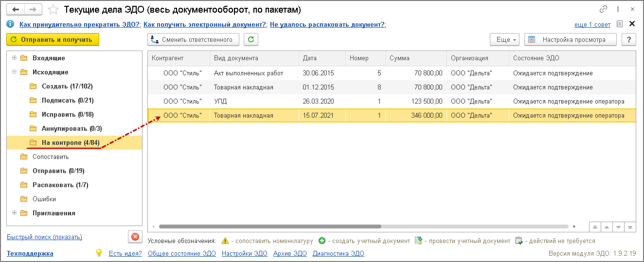The width and height of the screenshot is (644, 262).
Task: Refresh the document list with green arrow button
Action: point(251,40)
